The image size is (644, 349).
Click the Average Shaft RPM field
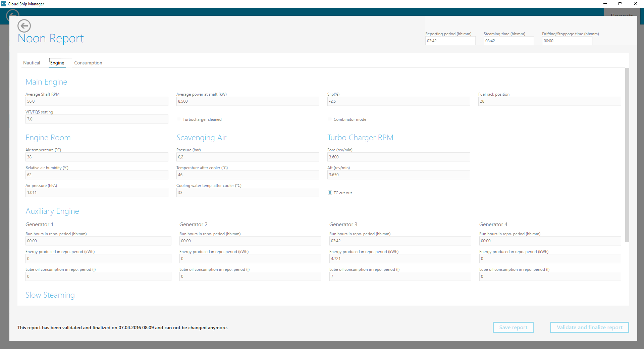(97, 101)
